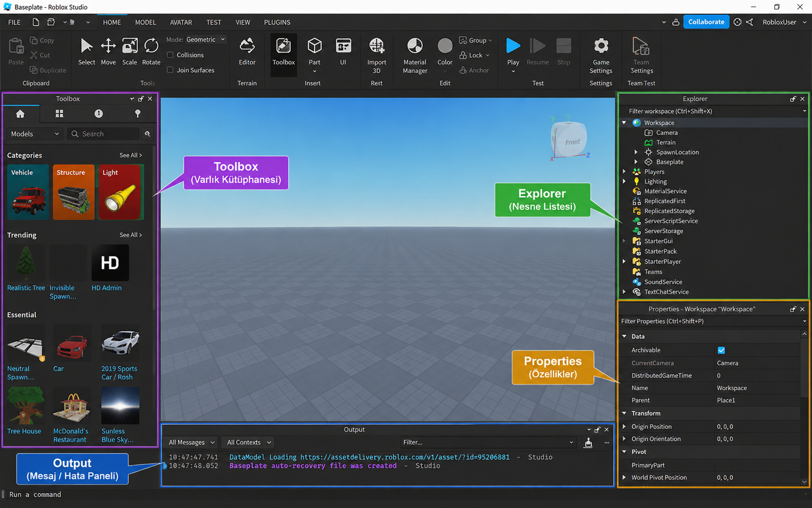Collapse the Data properties section
Image resolution: width=812 pixels, height=508 pixels.
click(625, 336)
